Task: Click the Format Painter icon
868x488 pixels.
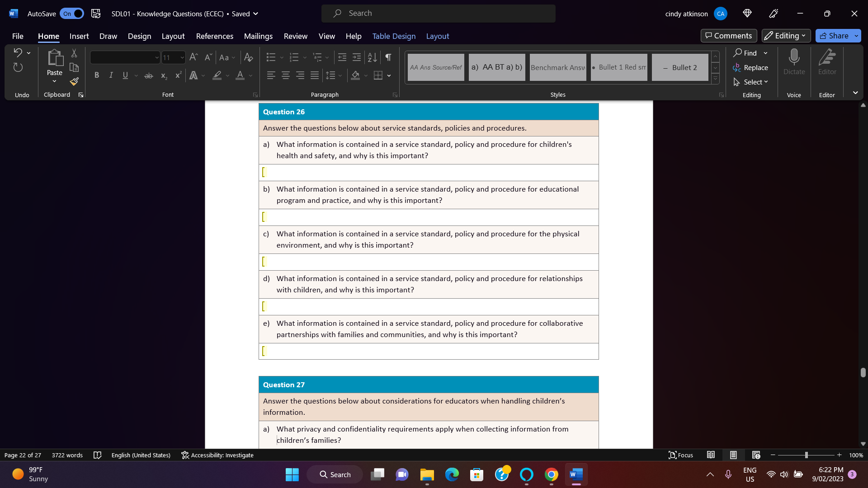Action: [74, 82]
